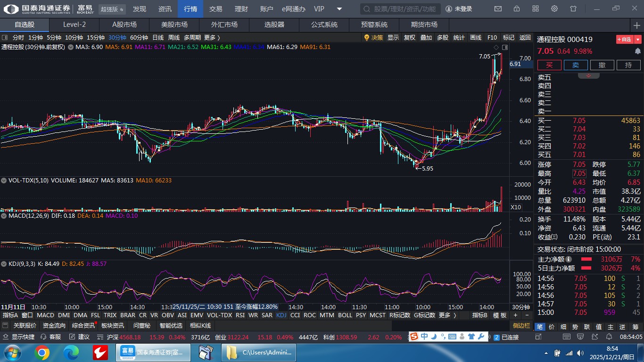Toggle the panel icon left of 关联报价
644x362 pixels.
click(5, 326)
